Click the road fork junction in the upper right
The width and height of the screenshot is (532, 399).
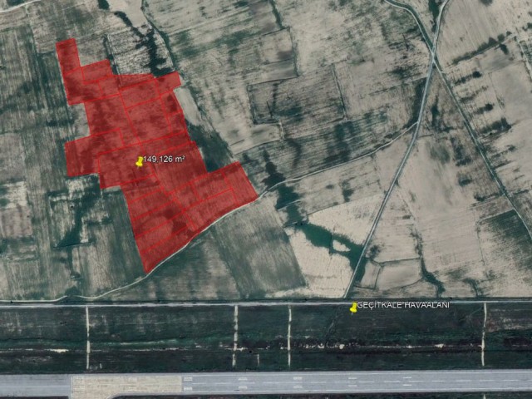[434, 60]
